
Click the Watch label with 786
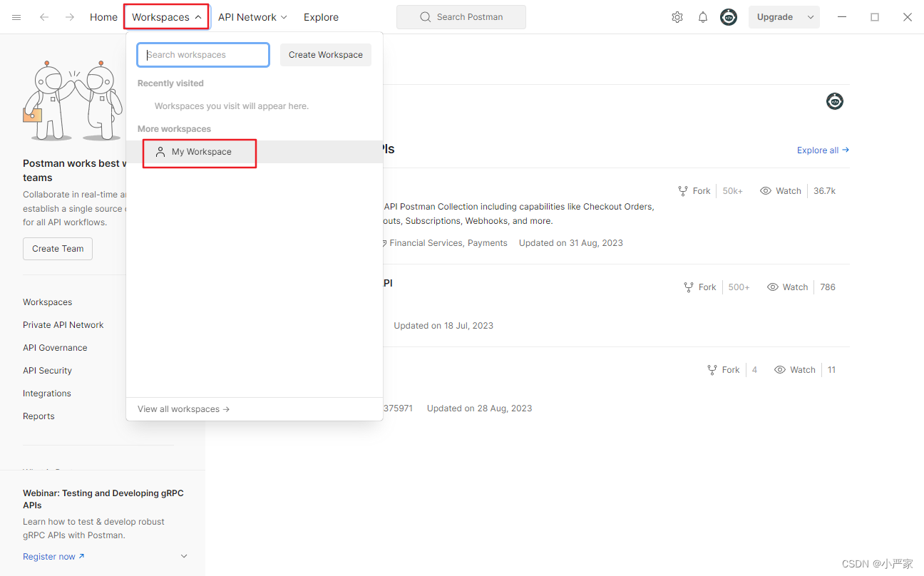pyautogui.click(x=795, y=287)
